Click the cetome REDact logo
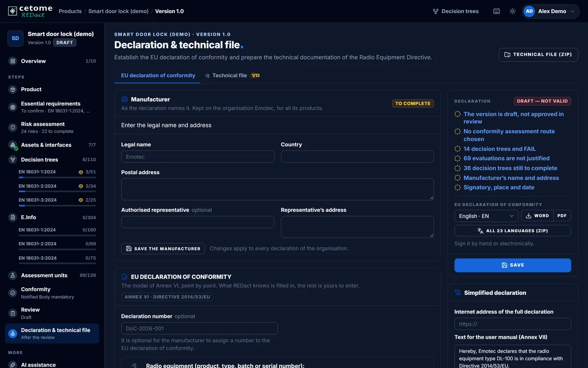 (30, 11)
